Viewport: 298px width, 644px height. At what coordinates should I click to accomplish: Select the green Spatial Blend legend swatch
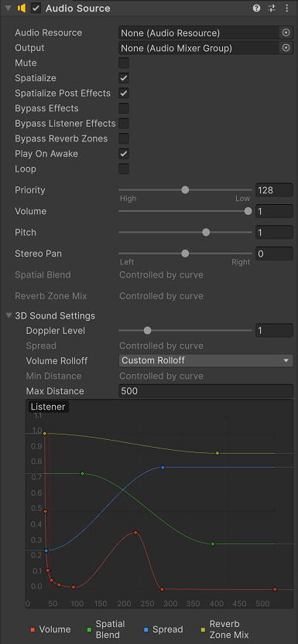pos(90,629)
